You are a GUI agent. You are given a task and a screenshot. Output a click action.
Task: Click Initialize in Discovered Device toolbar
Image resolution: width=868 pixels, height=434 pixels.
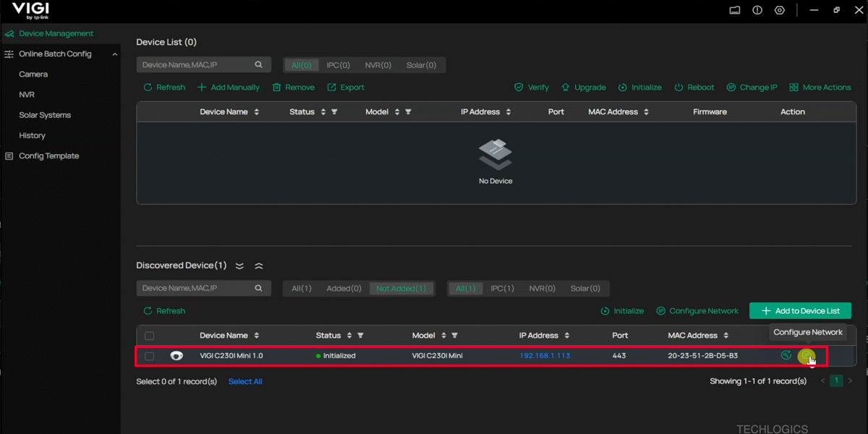point(622,311)
